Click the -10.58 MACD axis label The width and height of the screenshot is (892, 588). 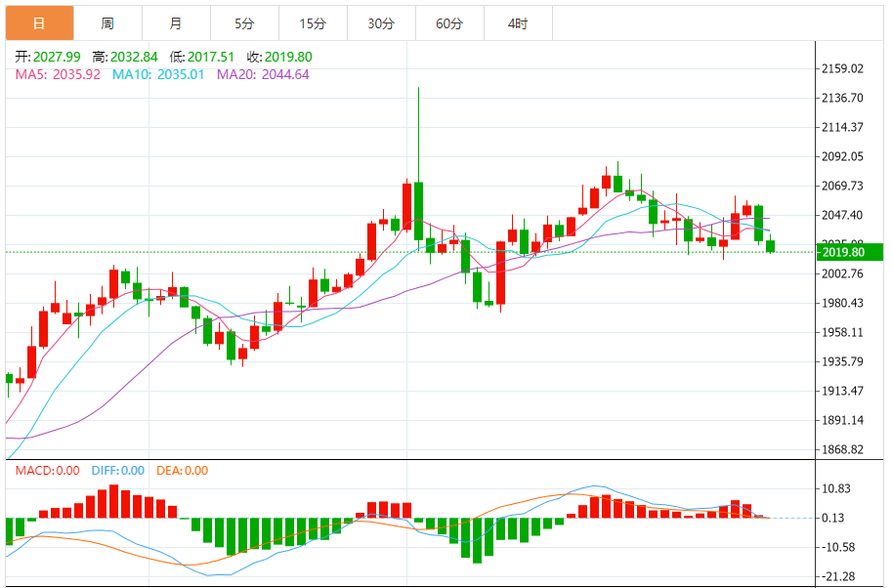(836, 548)
